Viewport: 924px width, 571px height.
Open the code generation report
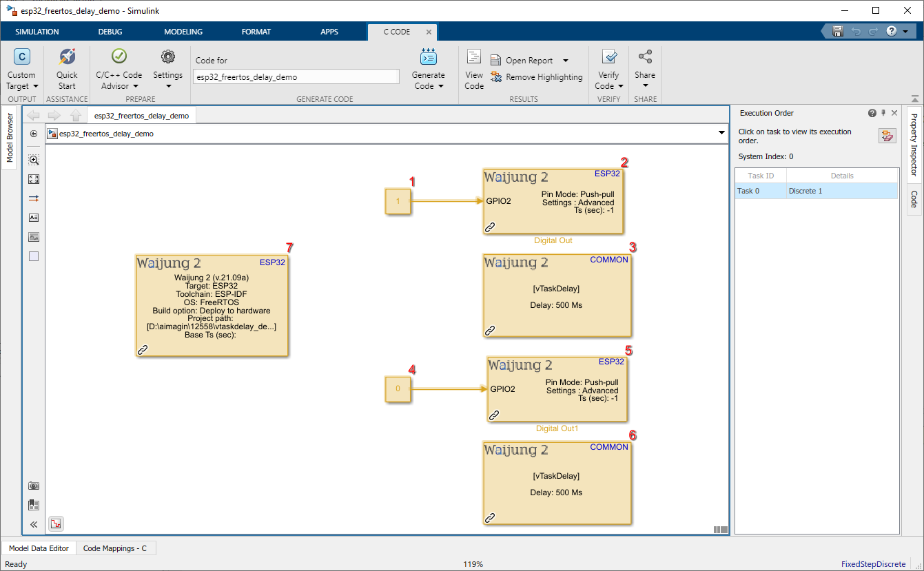[522, 61]
